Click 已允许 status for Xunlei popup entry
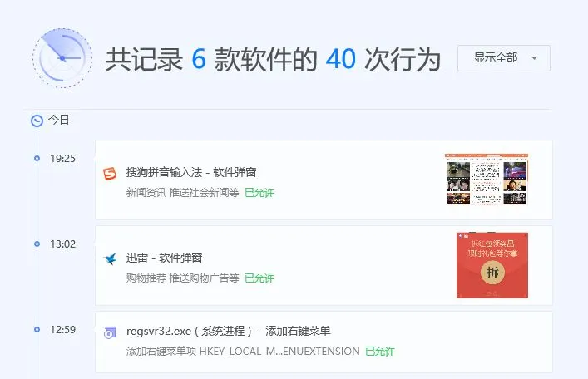Viewport: 588px width, 379px height. [x=259, y=278]
